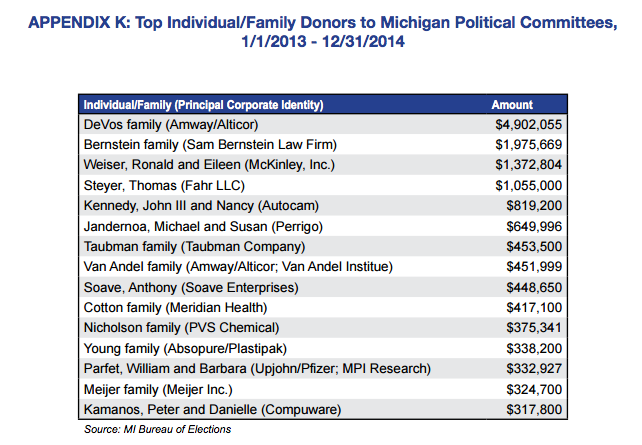642x445 pixels.
Task: Click the Young family (Absopure/Plastipak) entry
Action: 190,348
